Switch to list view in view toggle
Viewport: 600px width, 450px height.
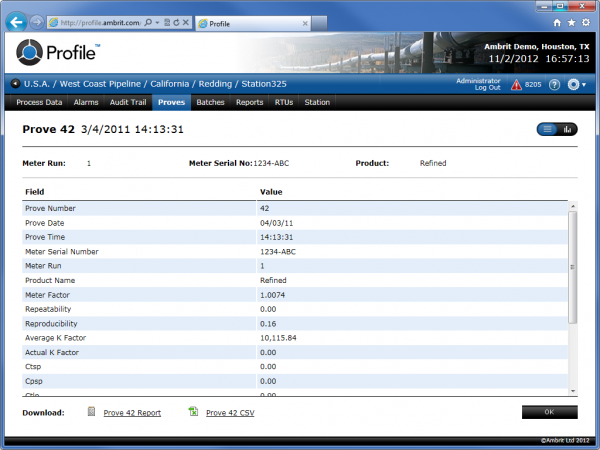[x=547, y=129]
